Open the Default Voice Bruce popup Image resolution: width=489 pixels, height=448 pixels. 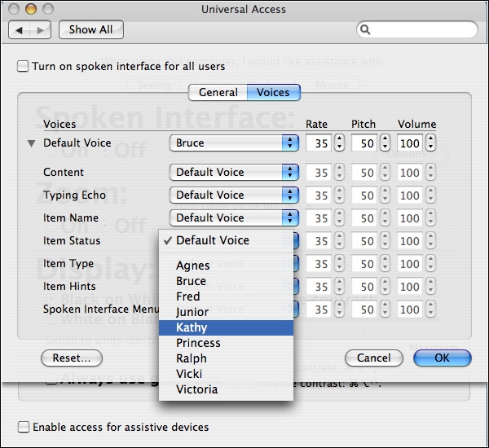pyautogui.click(x=234, y=143)
